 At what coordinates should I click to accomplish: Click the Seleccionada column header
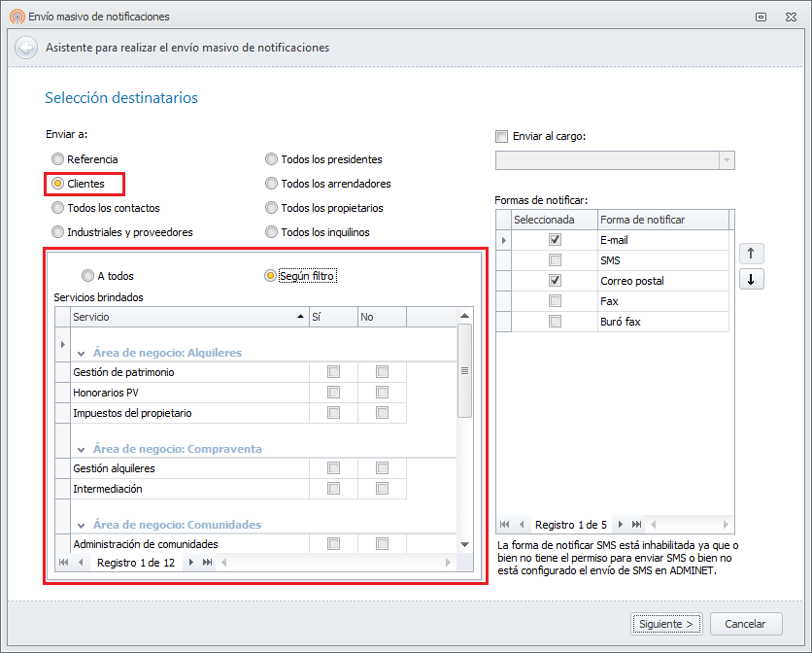[x=555, y=220]
